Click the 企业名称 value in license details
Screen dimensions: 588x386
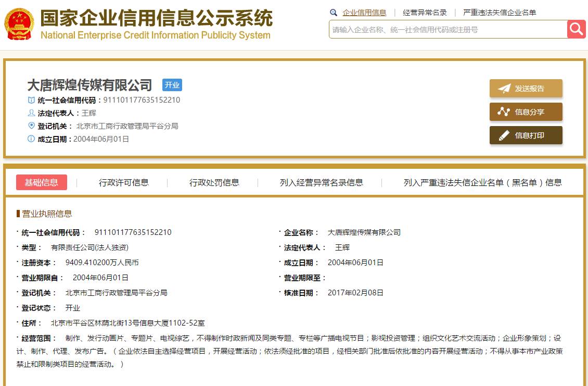(x=364, y=232)
